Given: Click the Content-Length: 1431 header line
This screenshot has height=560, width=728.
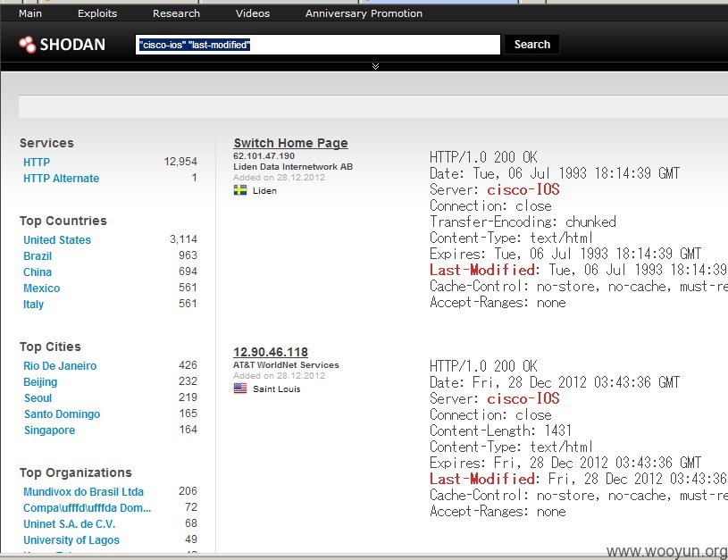Looking at the screenshot, I should pyautogui.click(x=501, y=430).
